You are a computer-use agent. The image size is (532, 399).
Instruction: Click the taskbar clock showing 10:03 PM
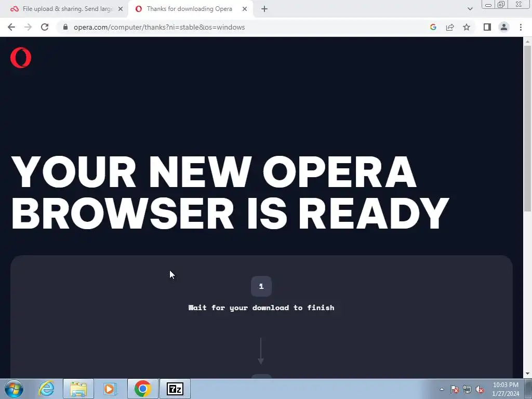pyautogui.click(x=506, y=389)
